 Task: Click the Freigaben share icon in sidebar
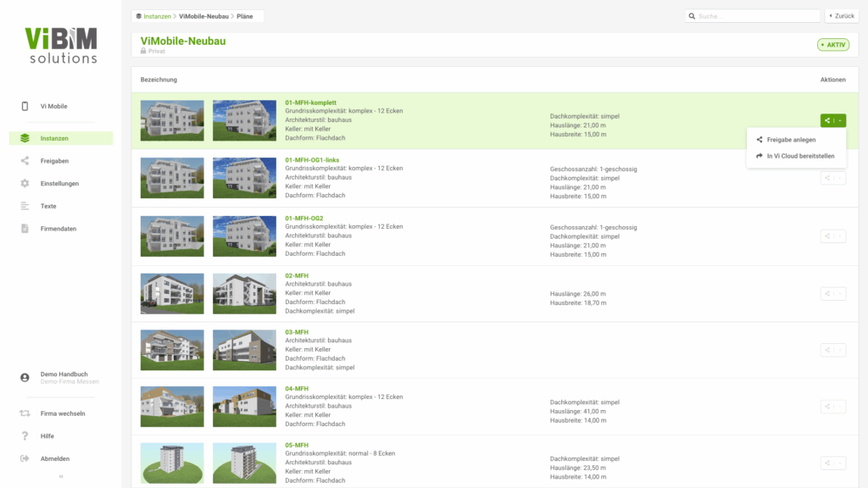(x=25, y=161)
